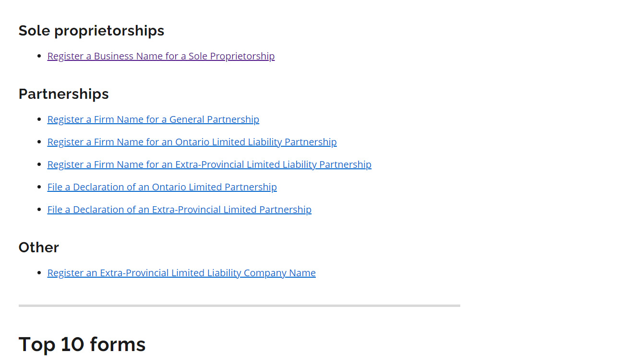The image size is (622, 364).
Task: Click the Extra-Provincial Limited Partnership declaration link
Action: 179,210
